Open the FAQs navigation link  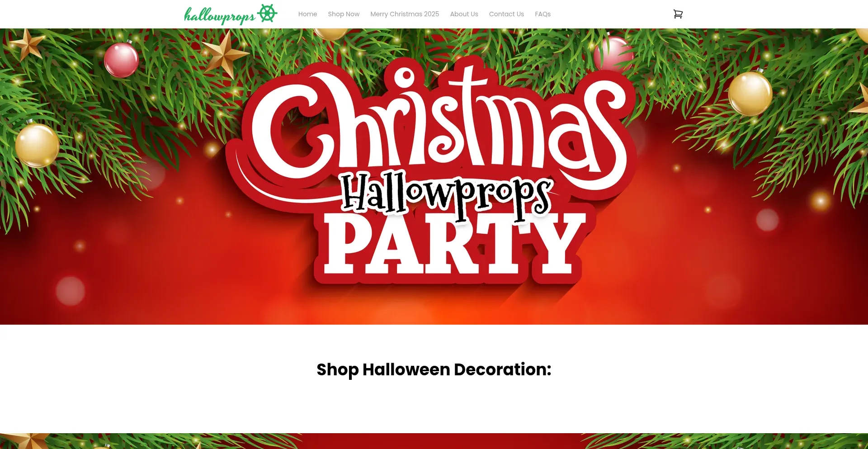pos(542,14)
